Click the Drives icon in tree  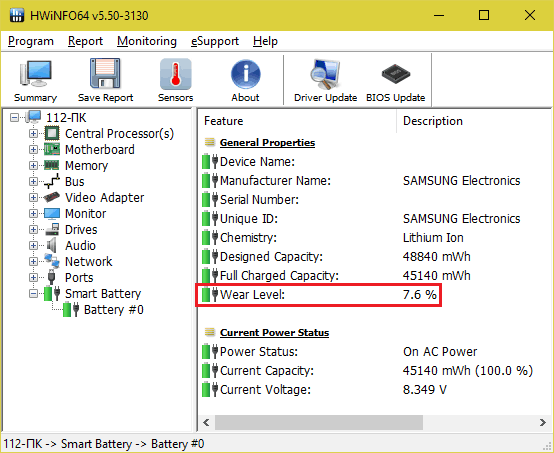(x=52, y=229)
